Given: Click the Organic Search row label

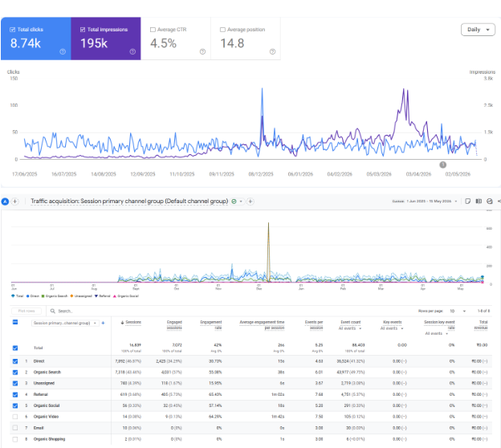Looking at the screenshot, I should click(47, 373).
